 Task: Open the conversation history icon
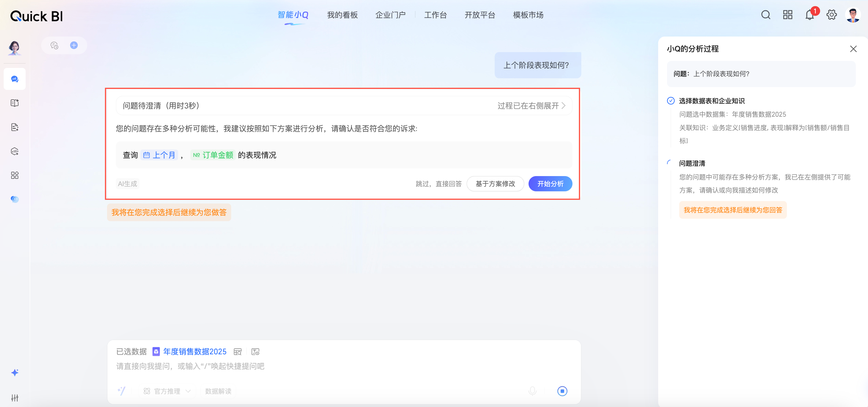[54, 45]
